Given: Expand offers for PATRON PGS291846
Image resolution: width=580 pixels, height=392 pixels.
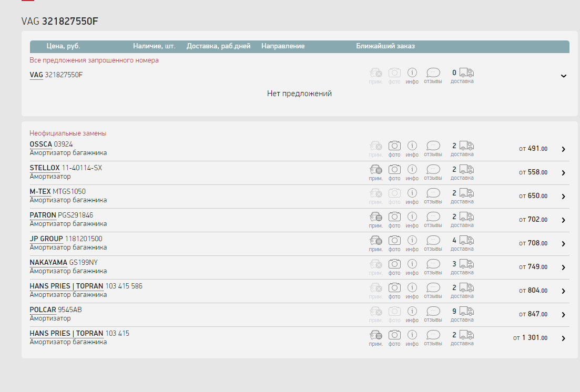Looking at the screenshot, I should [x=563, y=220].
